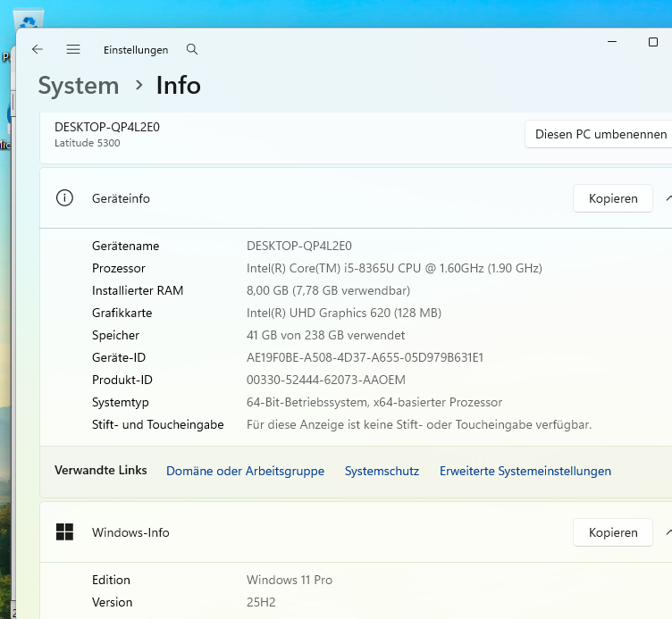Click the Stift- und Toucheingabe label
The width and height of the screenshot is (672, 619).
coord(157,424)
